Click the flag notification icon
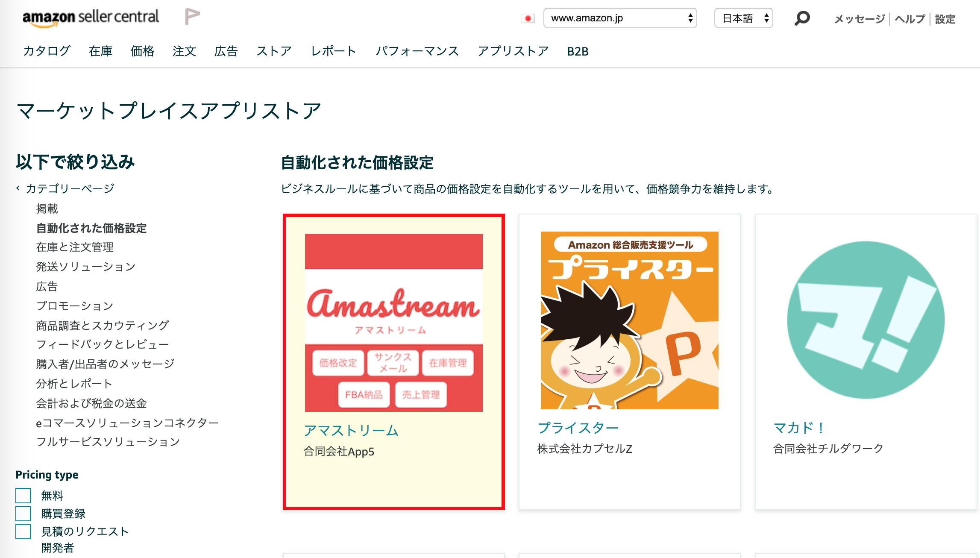The width and height of the screenshot is (980, 558). coord(192,17)
